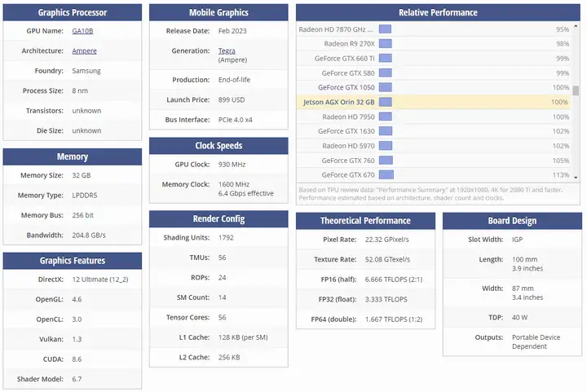Click the Jetson AGX Orin performance bar
This screenshot has width=587, height=392.
point(385,102)
